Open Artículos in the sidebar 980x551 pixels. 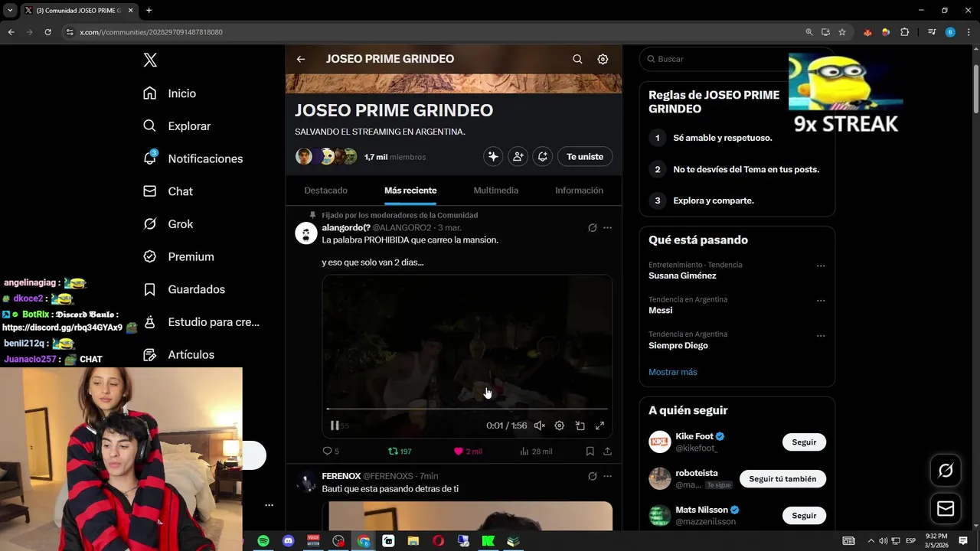pos(178,355)
